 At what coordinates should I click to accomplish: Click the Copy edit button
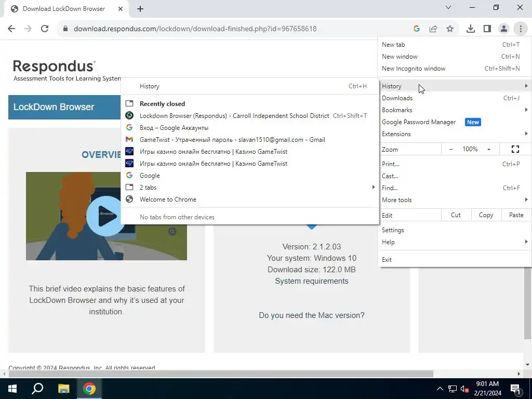pyautogui.click(x=486, y=215)
